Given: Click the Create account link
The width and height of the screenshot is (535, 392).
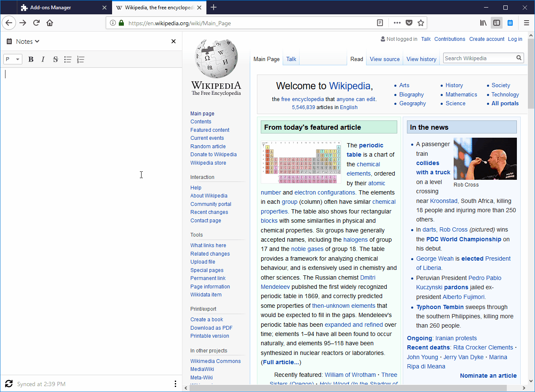Looking at the screenshot, I should pyautogui.click(x=487, y=39).
